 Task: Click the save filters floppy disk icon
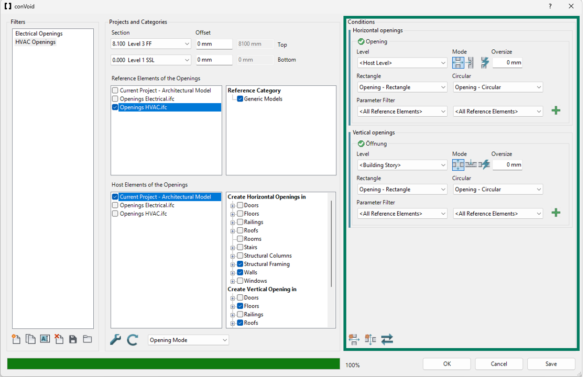[73, 339]
